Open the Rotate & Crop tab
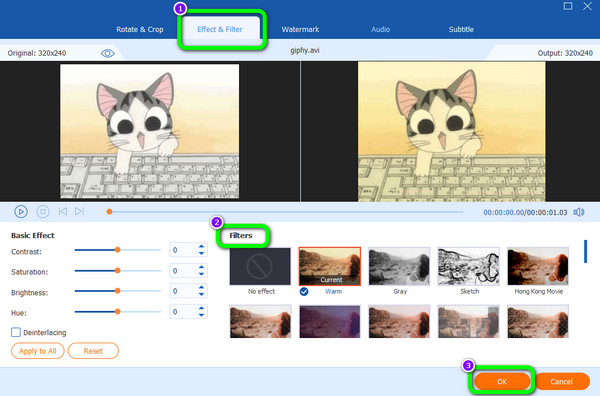Viewport: 600px width, 396px height. point(140,29)
